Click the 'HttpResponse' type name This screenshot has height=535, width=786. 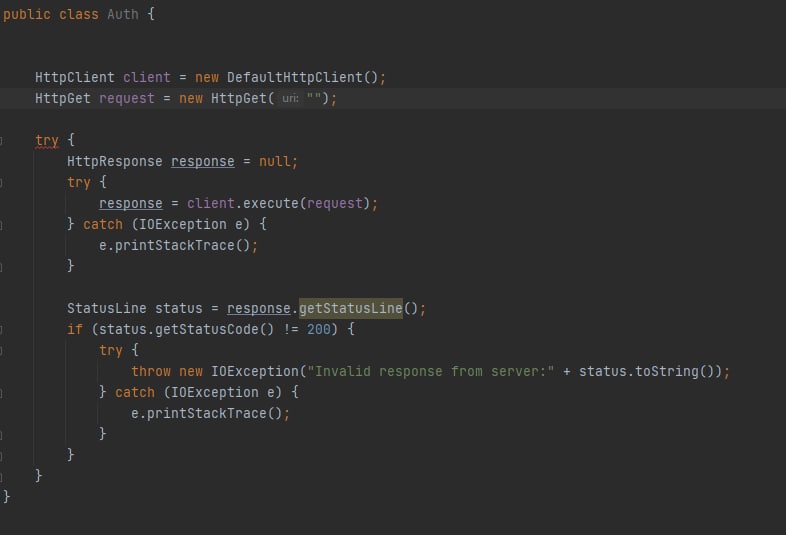click(x=115, y=161)
